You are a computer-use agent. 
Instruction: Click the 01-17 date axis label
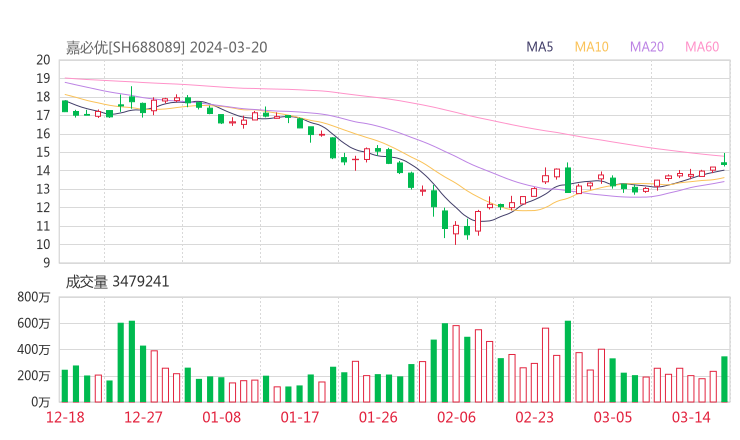click(300, 417)
